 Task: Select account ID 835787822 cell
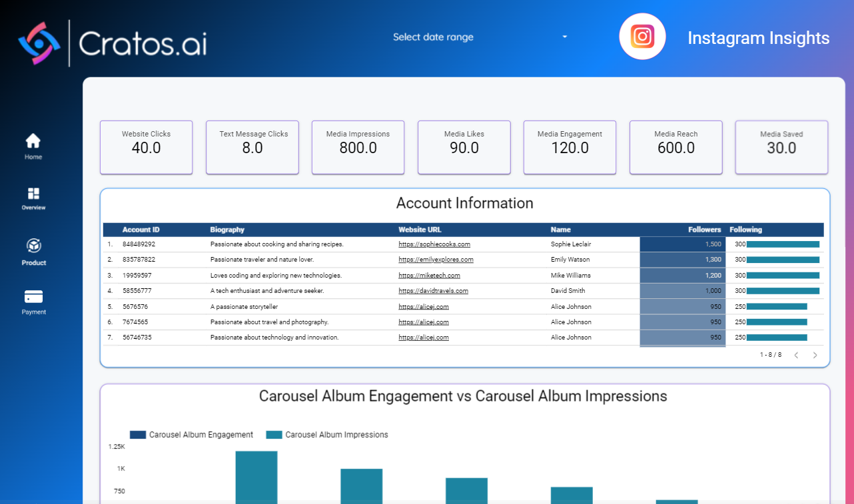(139, 260)
